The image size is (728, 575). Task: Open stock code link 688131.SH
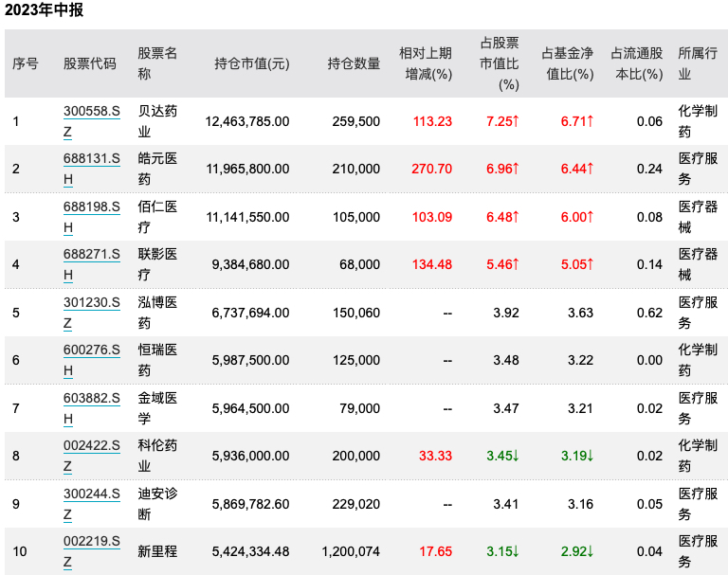click(x=91, y=169)
